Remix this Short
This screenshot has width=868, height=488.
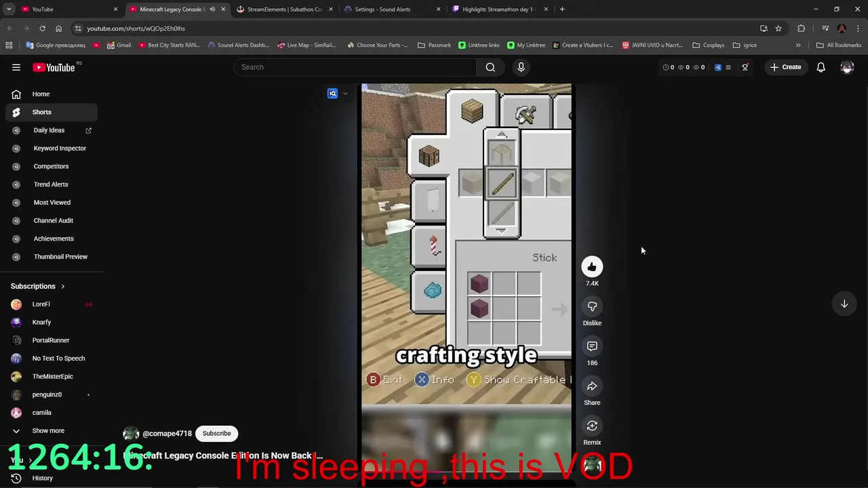click(592, 426)
